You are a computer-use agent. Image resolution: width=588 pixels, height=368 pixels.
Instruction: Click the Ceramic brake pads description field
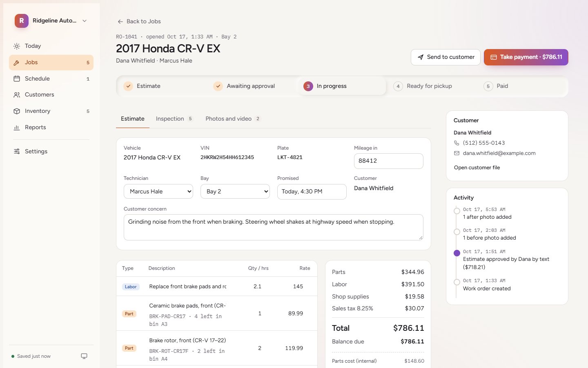188,306
